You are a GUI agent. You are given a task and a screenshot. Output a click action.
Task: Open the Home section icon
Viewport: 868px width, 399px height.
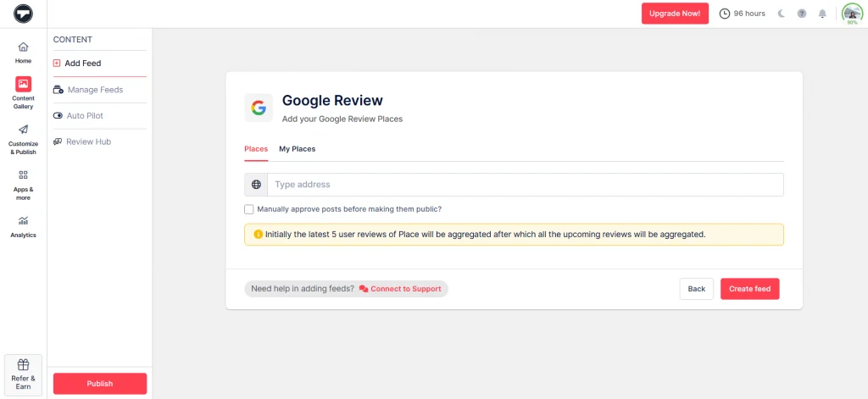click(x=23, y=47)
